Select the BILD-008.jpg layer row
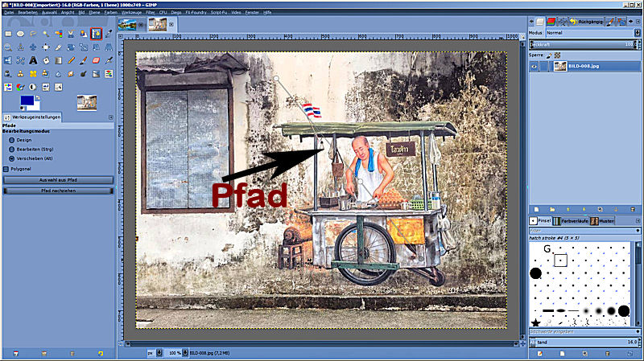Image resolution: width=644 pixels, height=361 pixels. coord(585,67)
